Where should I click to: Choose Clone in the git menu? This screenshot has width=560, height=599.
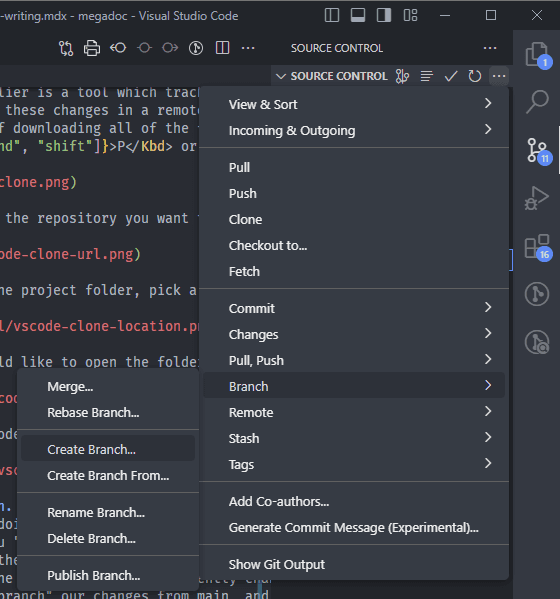click(x=354, y=219)
